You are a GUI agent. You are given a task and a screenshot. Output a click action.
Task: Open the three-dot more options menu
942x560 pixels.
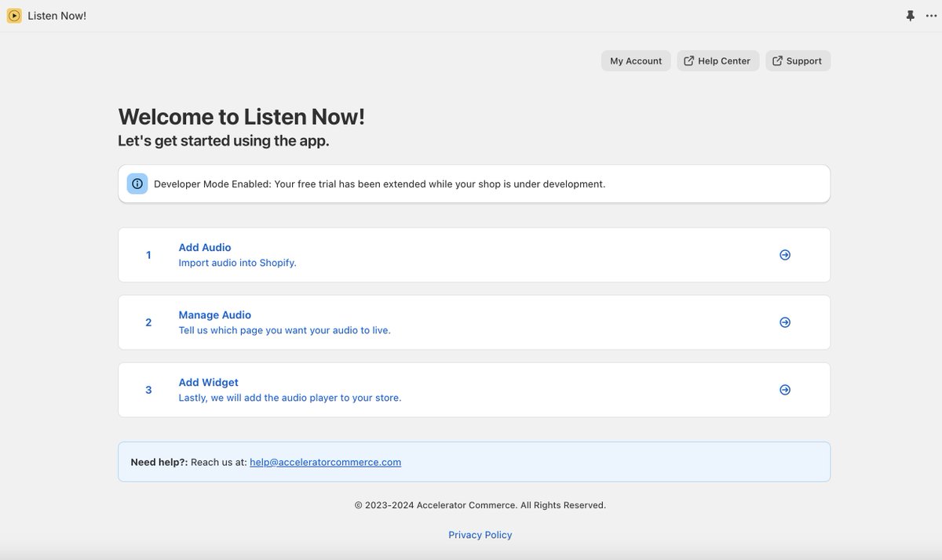(x=931, y=16)
